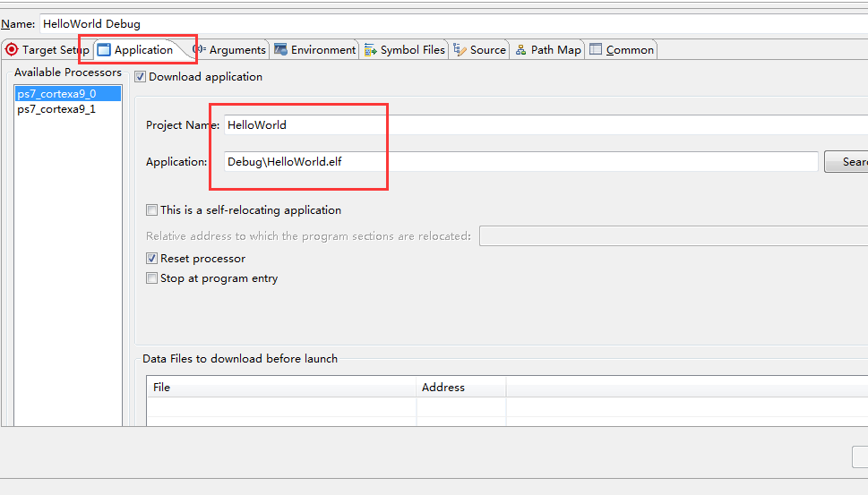This screenshot has width=868, height=495.
Task: Click the Search button beside Application
Action: coord(849,162)
